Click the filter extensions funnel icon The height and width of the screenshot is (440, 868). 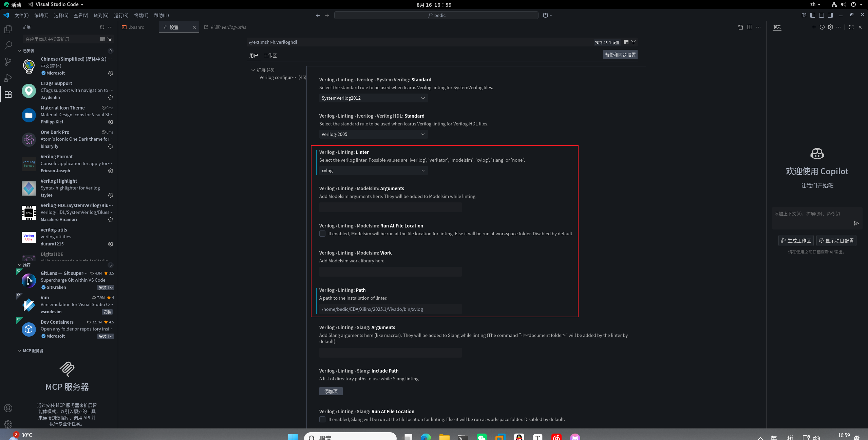pyautogui.click(x=110, y=39)
